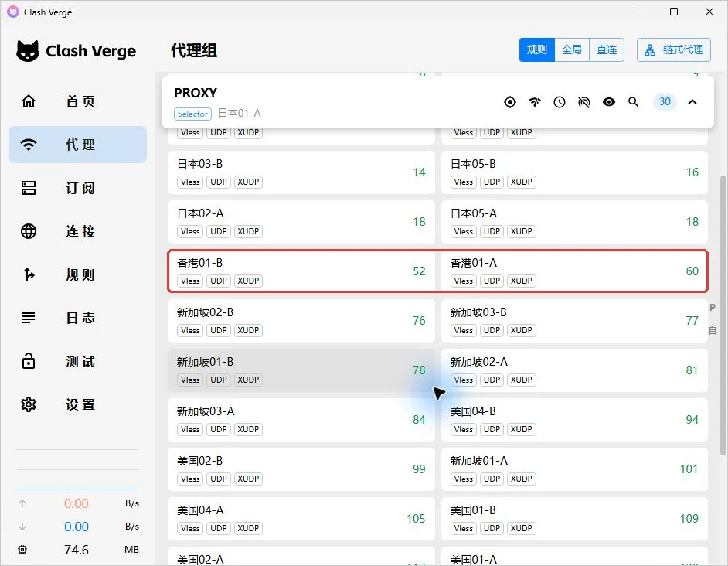The image size is (728, 566).
Task: Select the 美国02-B proxy node
Action: point(301,469)
